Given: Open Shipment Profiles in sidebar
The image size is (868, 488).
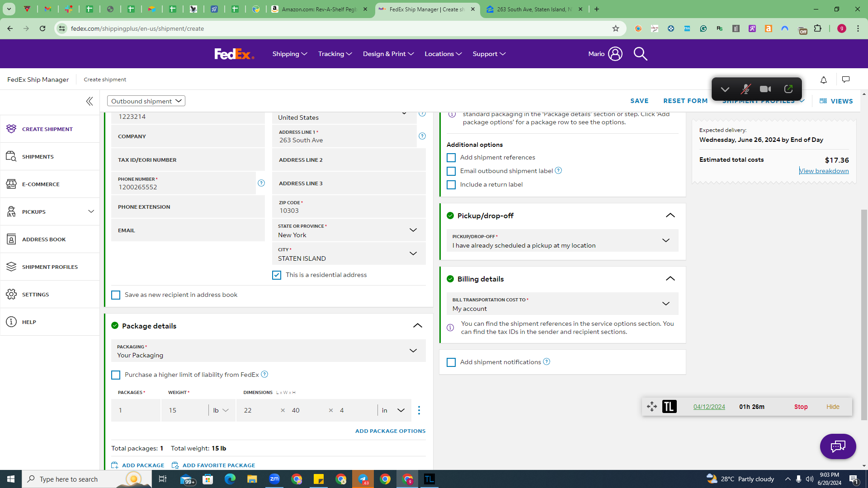Looking at the screenshot, I should (50, 267).
